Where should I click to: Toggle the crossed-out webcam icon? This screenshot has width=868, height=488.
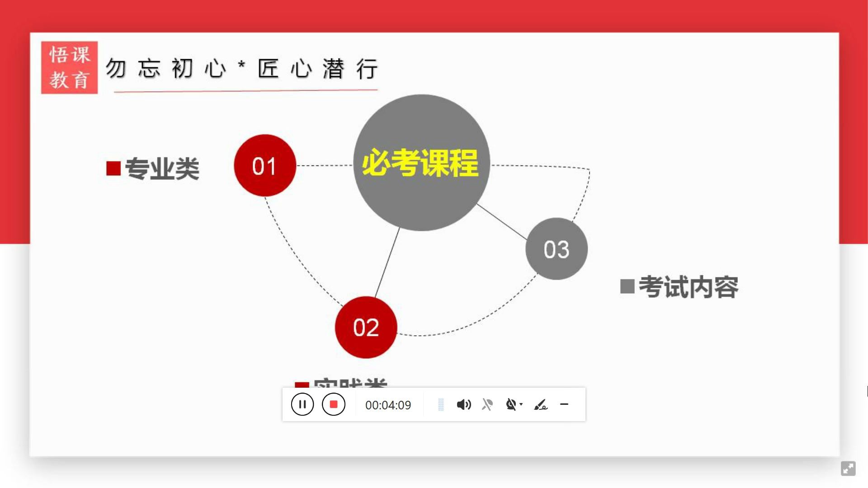tap(511, 404)
